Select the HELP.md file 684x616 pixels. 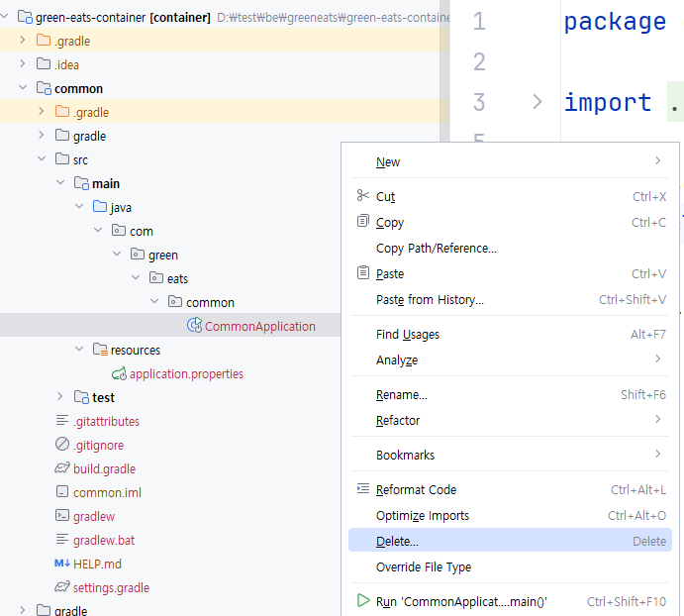97,564
